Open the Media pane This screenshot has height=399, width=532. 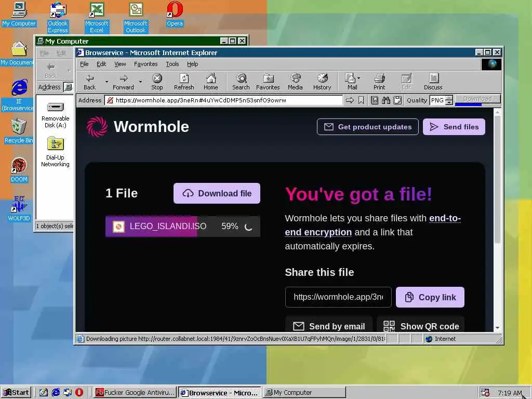(295, 82)
